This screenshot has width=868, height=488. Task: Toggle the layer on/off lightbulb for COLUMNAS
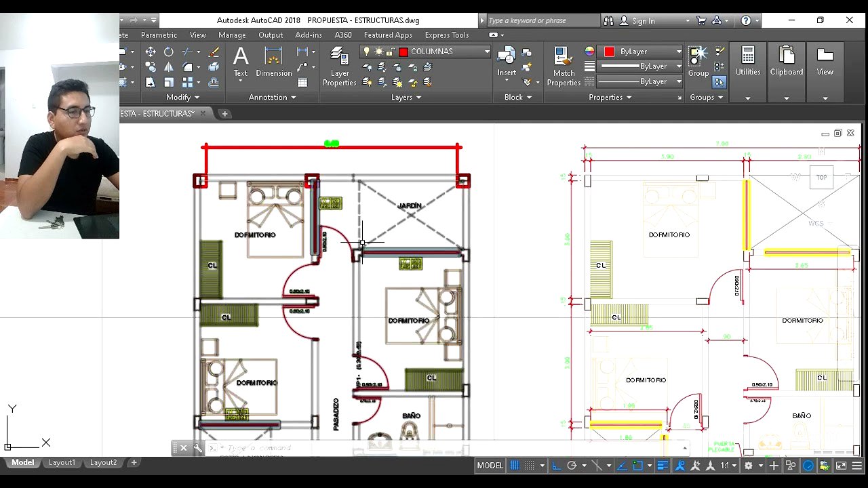(x=367, y=52)
